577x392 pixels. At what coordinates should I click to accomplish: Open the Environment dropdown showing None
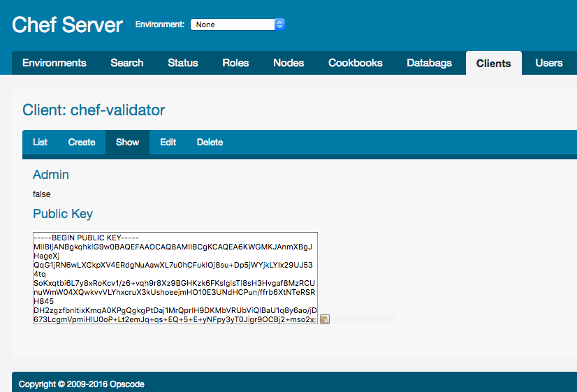(x=238, y=24)
